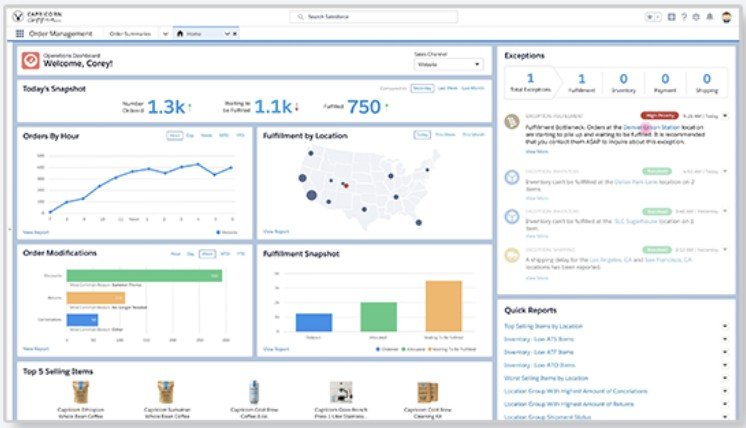Open the notifications bell
This screenshot has height=428, width=746.
(709, 17)
